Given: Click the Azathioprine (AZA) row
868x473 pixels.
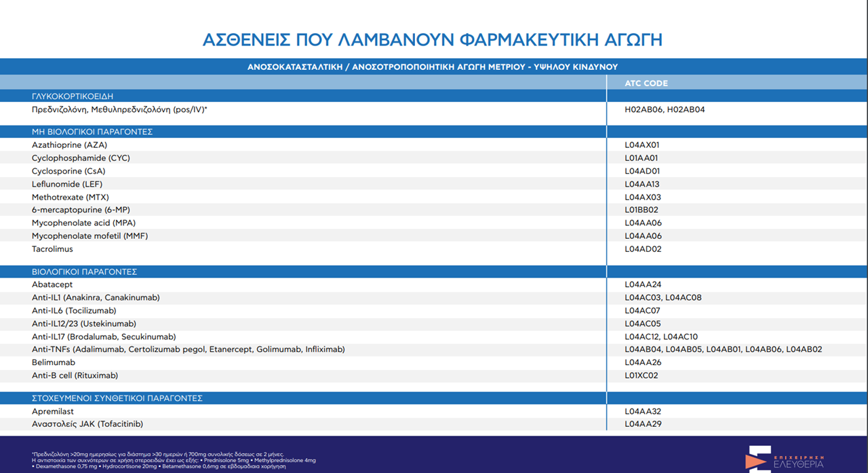Looking at the screenshot, I should point(69,145).
